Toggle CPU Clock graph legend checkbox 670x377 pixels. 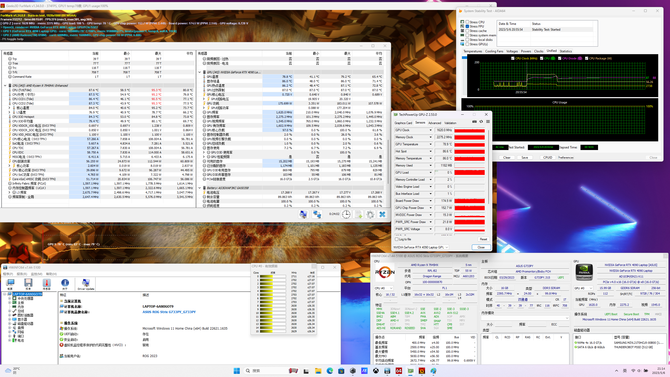pos(513,58)
